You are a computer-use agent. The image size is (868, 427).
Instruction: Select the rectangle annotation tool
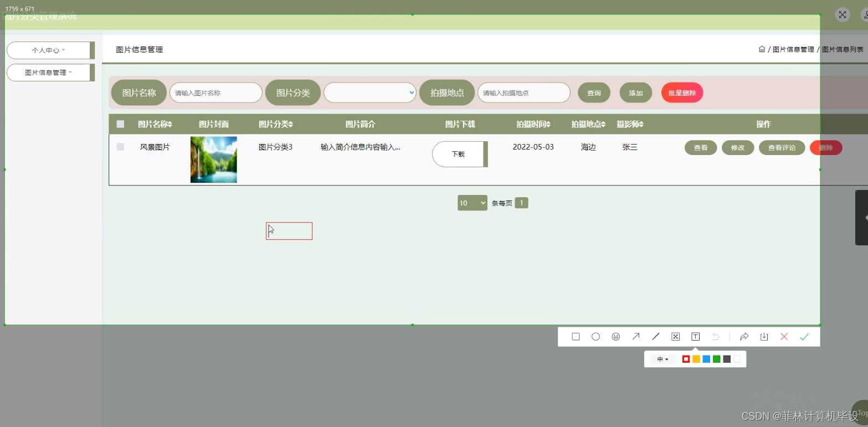(x=576, y=336)
